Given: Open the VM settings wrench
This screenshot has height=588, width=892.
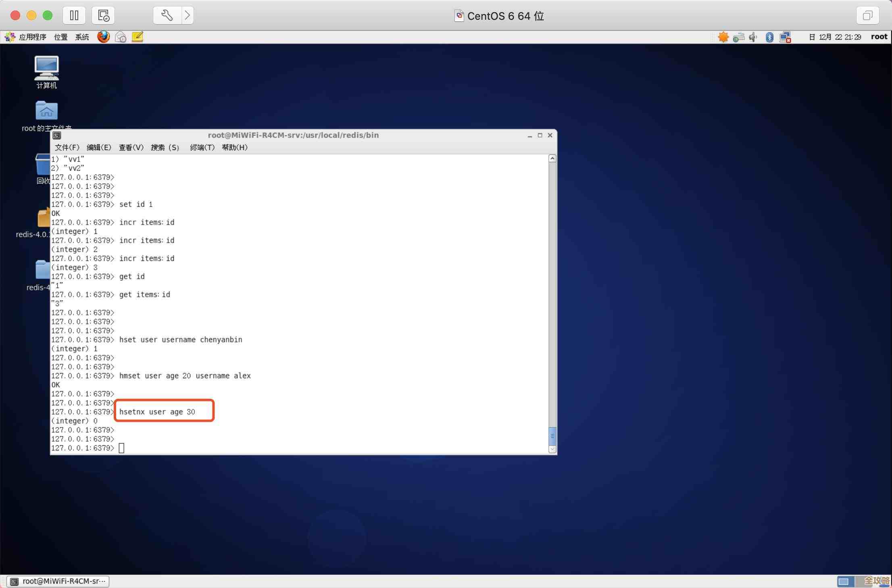Looking at the screenshot, I should [x=167, y=15].
